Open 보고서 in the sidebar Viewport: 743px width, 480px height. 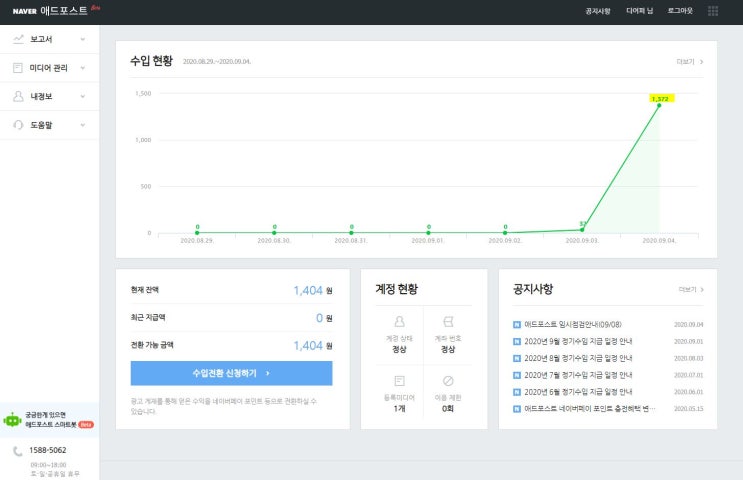(x=50, y=39)
